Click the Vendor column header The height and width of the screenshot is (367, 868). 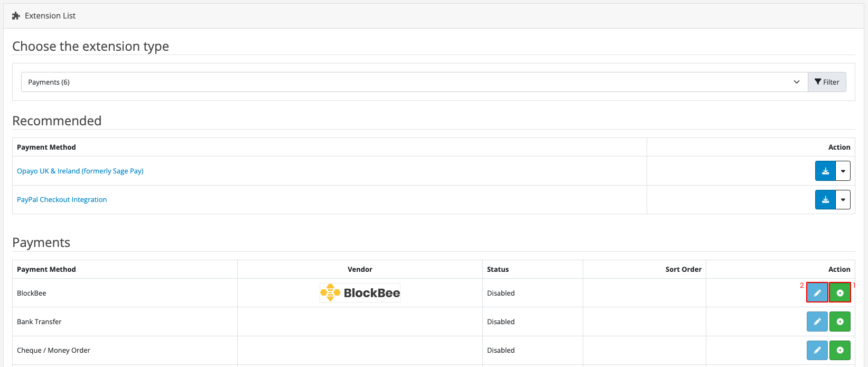tap(360, 269)
